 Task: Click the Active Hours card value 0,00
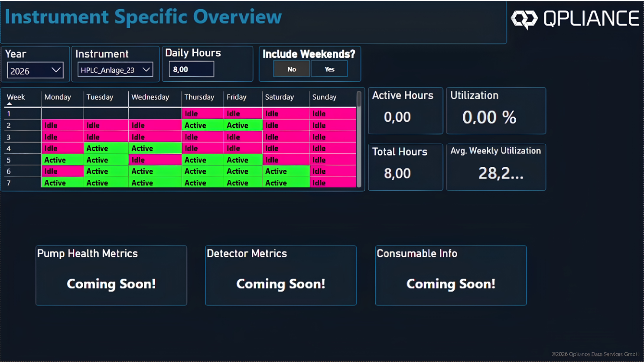pyautogui.click(x=397, y=117)
